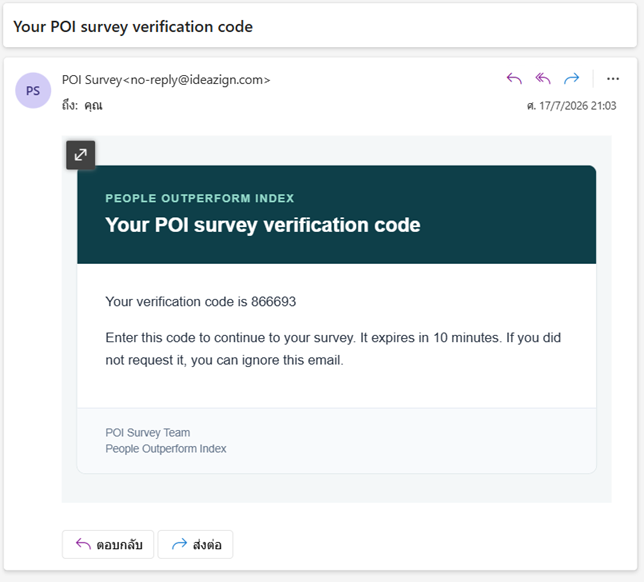The height and width of the screenshot is (582, 644).
Task: Click the reply arrow icon in message header
Action: (514, 78)
